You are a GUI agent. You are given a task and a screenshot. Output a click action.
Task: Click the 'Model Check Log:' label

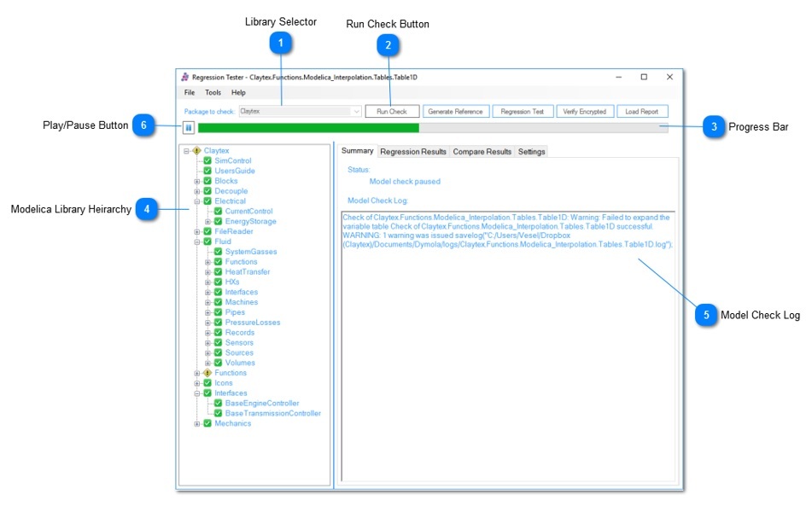[377, 201]
